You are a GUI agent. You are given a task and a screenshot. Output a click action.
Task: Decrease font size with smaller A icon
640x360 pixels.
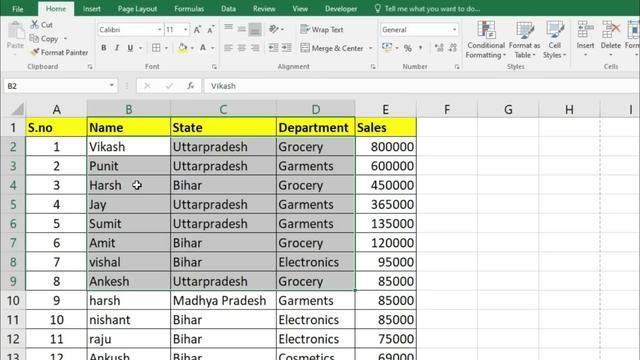(x=210, y=29)
